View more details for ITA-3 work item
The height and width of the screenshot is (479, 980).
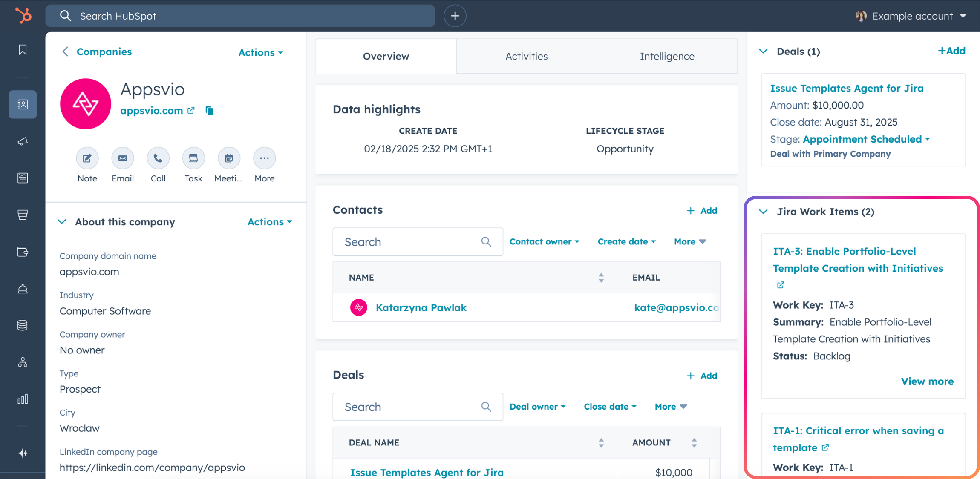[928, 381]
